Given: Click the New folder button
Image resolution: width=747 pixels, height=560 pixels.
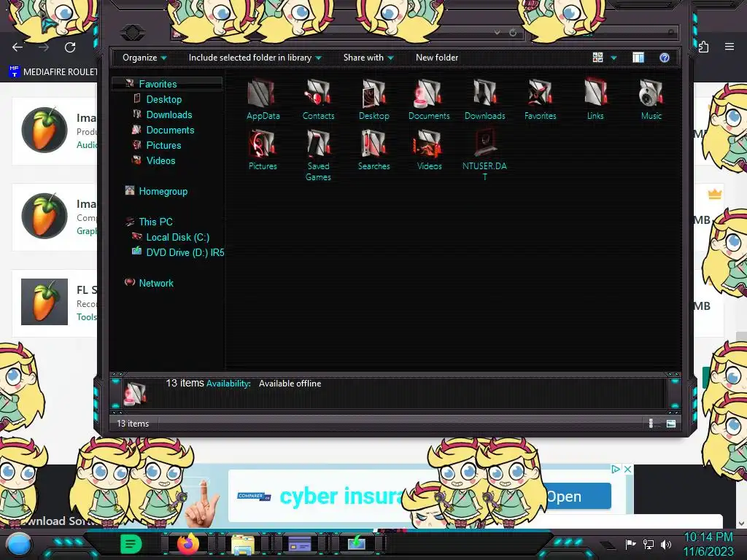Looking at the screenshot, I should point(437,58).
